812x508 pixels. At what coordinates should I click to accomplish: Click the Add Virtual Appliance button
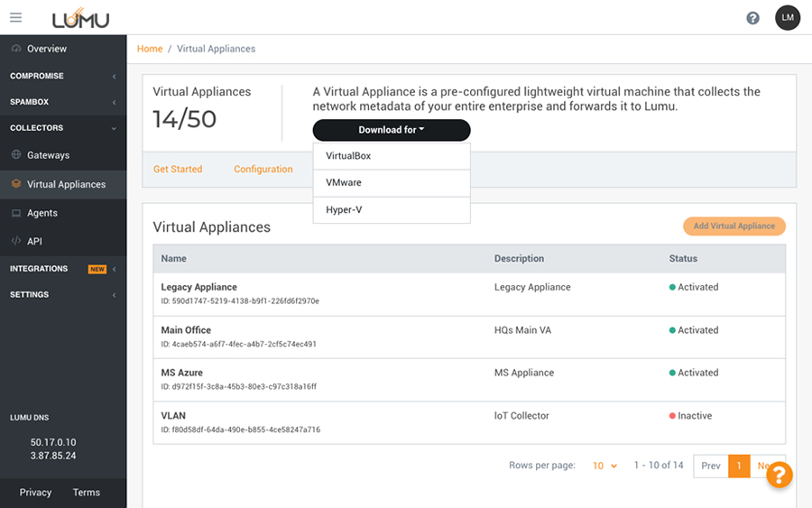click(734, 226)
